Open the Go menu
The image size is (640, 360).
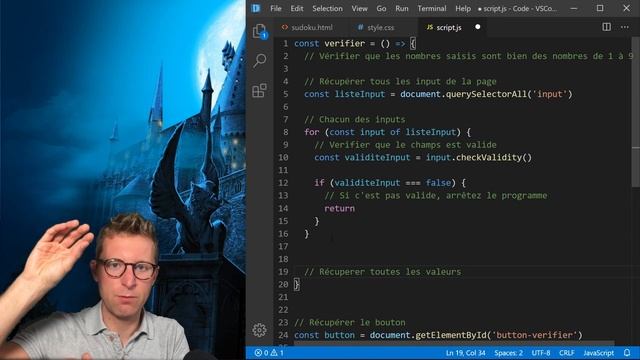[381, 8]
